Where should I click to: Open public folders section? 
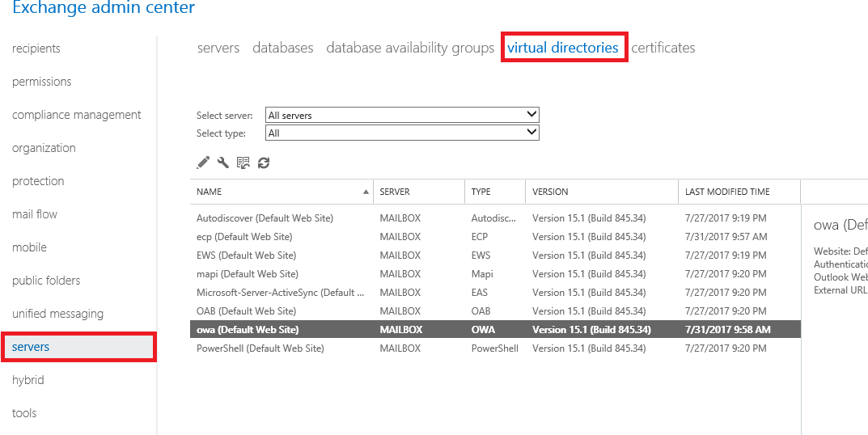tap(46, 281)
